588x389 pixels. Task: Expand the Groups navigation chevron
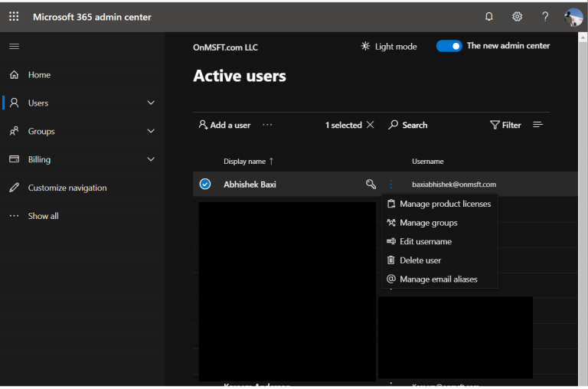click(x=151, y=131)
